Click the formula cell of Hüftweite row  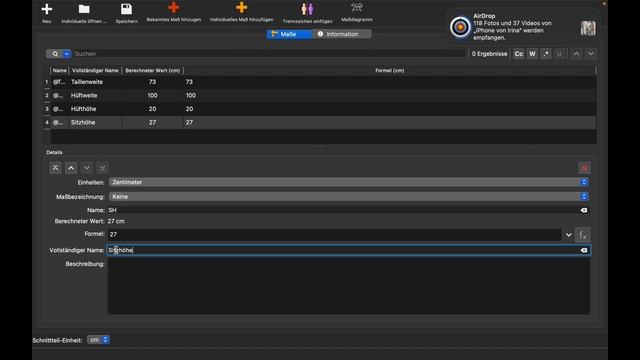390,96
